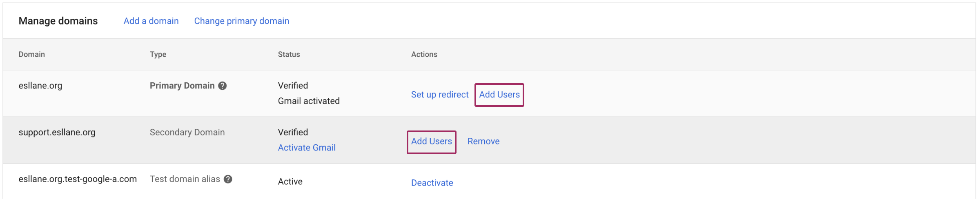The image size is (980, 199).
Task: Click the support.esllane.org domain name
Action: coord(57,133)
